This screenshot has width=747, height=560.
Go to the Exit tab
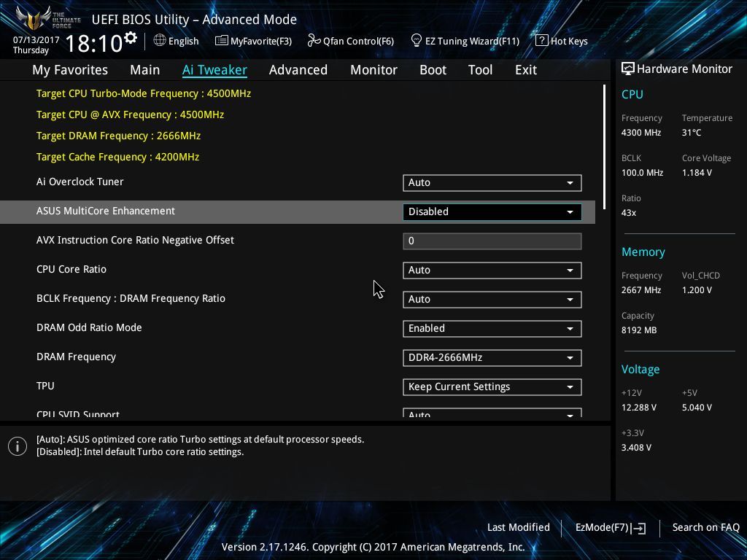pos(526,70)
